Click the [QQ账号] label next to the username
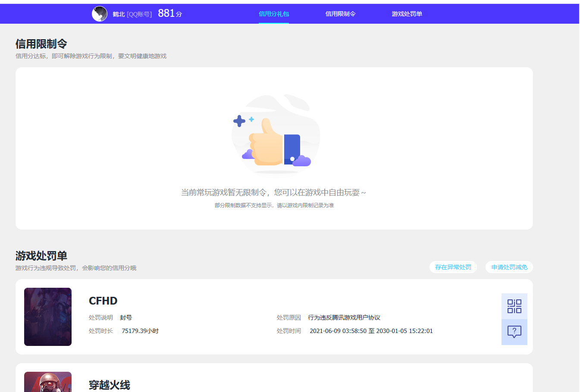This screenshot has height=392, width=580. (139, 13)
